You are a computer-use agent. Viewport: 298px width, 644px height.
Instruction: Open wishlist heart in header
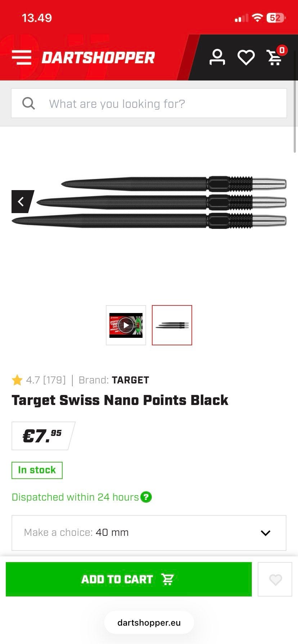click(x=246, y=57)
